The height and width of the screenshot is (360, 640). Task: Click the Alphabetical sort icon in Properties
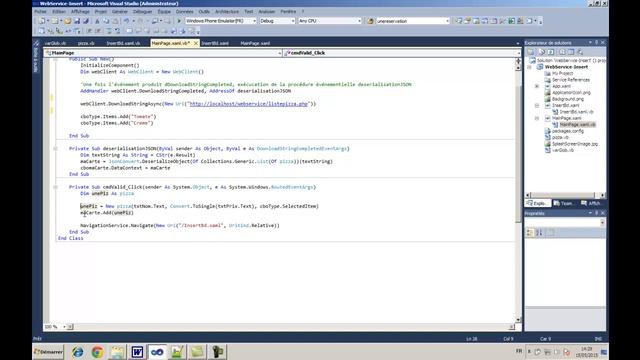(x=539, y=233)
